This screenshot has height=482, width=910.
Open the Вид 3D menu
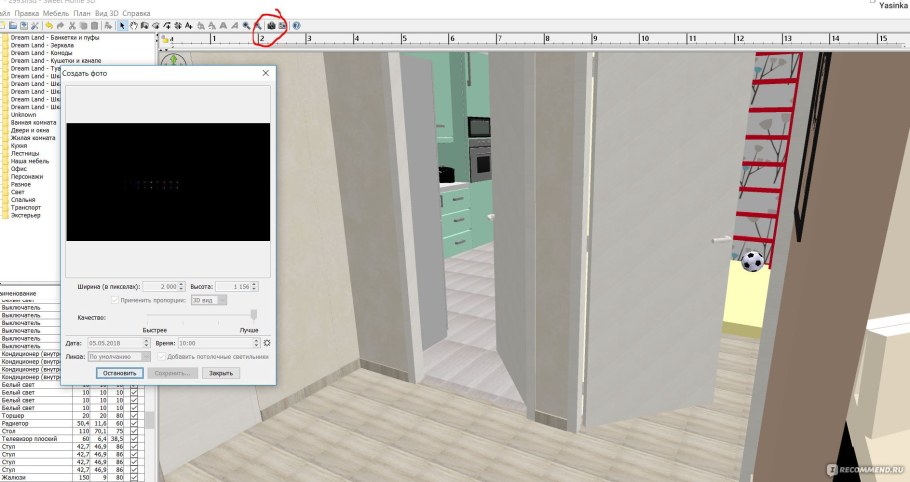[106, 13]
